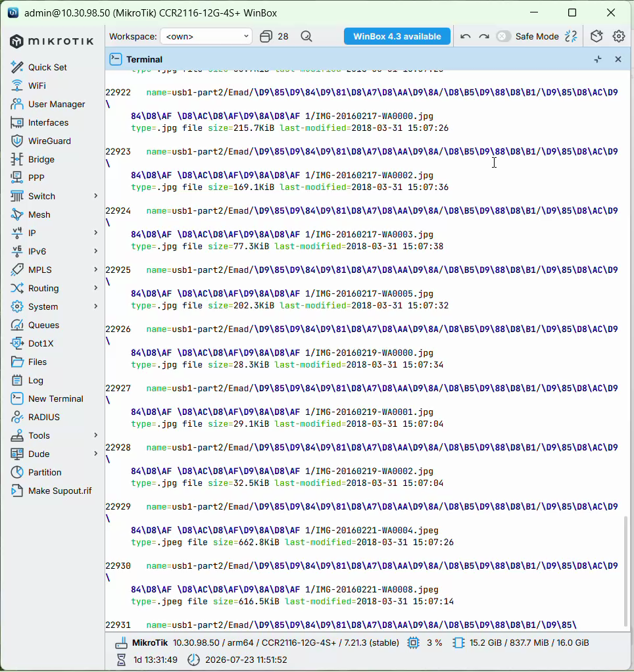Select Make Supout.rif
The width and height of the screenshot is (634, 672).
coord(60,491)
